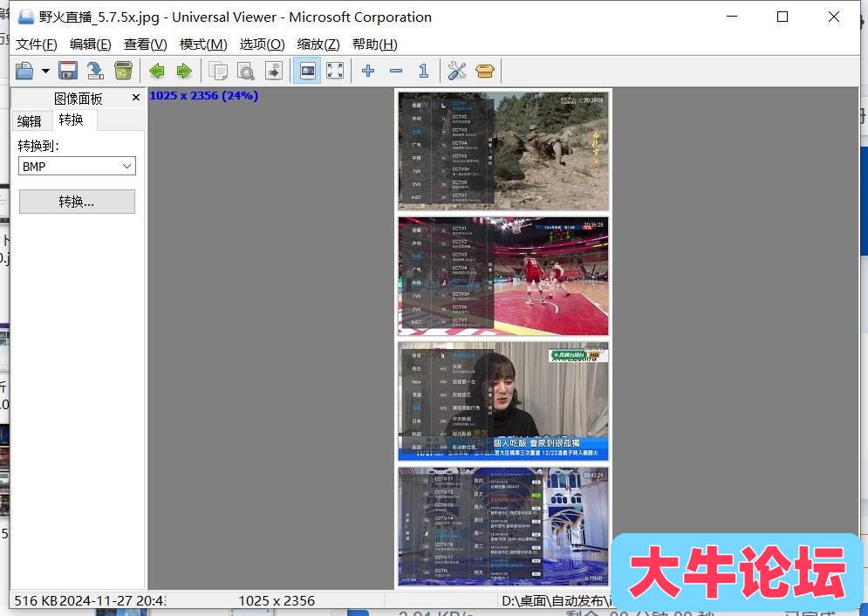The height and width of the screenshot is (616, 868).
Task: Switch to full screen mode icon
Action: pos(335,71)
